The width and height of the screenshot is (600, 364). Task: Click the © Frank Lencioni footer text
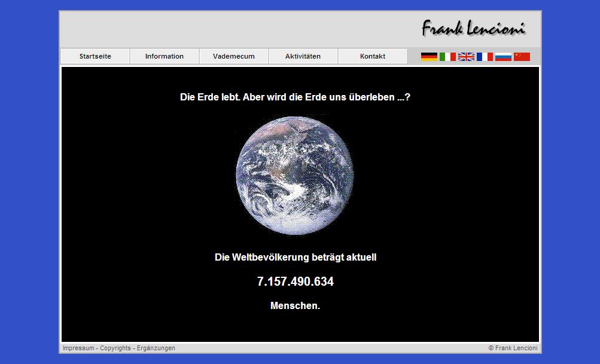coord(513,348)
